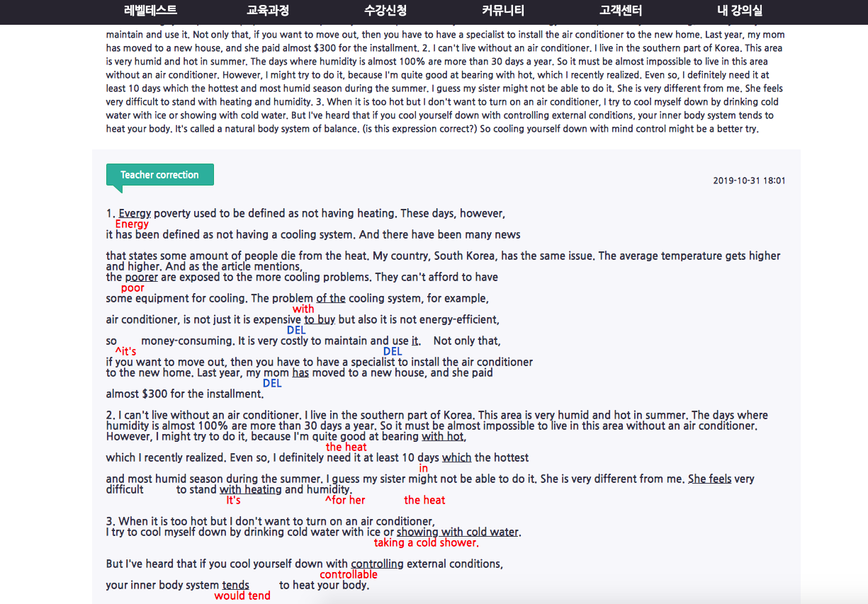Open the 커뮤니티 navigation item
The width and height of the screenshot is (868, 604).
503,11
